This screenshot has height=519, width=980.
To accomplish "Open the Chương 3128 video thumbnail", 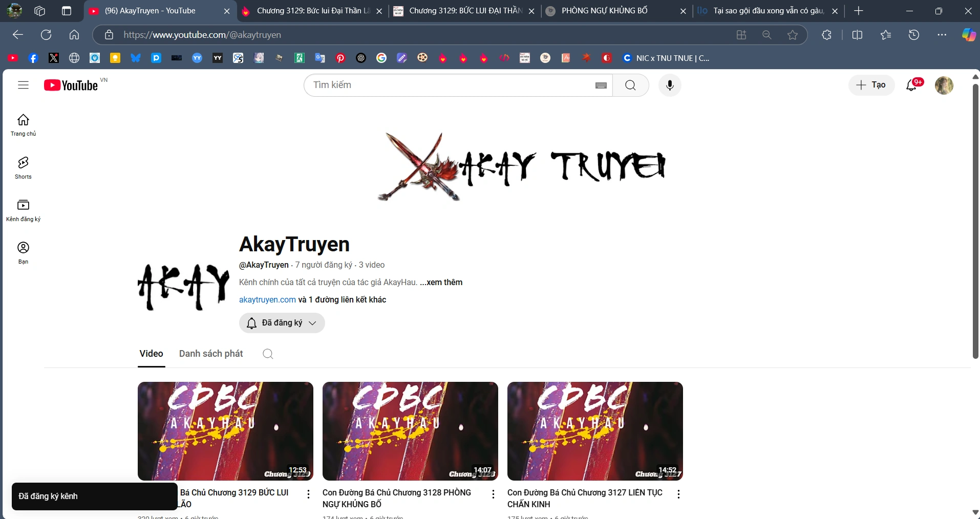I will pos(410,431).
